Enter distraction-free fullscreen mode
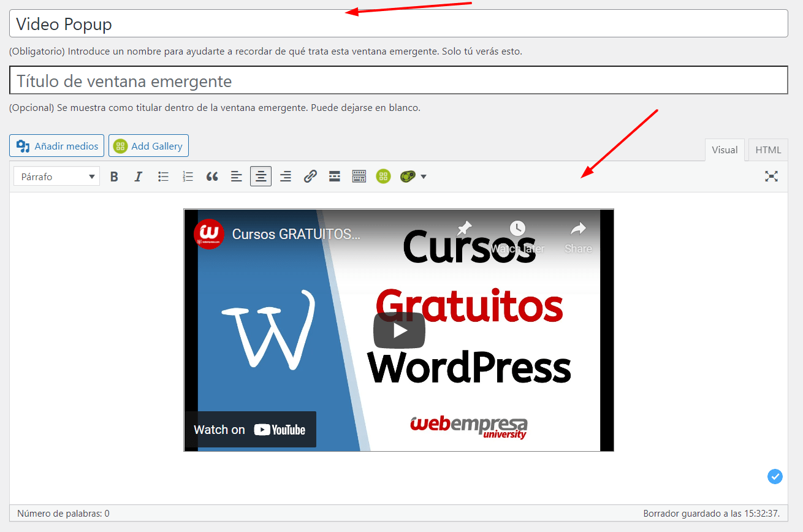The width and height of the screenshot is (803, 532). (771, 177)
